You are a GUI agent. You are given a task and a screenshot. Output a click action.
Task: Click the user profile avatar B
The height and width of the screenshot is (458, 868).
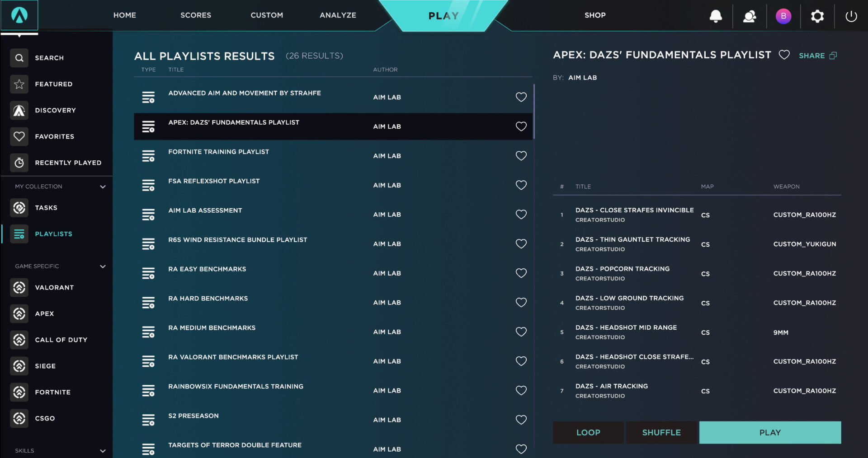783,16
